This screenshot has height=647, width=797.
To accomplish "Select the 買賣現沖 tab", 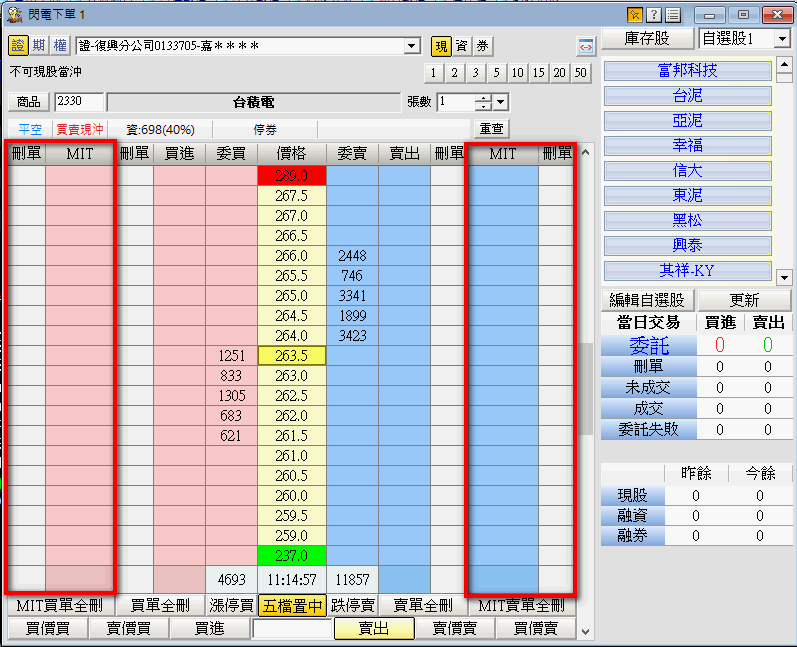I will coord(79,130).
